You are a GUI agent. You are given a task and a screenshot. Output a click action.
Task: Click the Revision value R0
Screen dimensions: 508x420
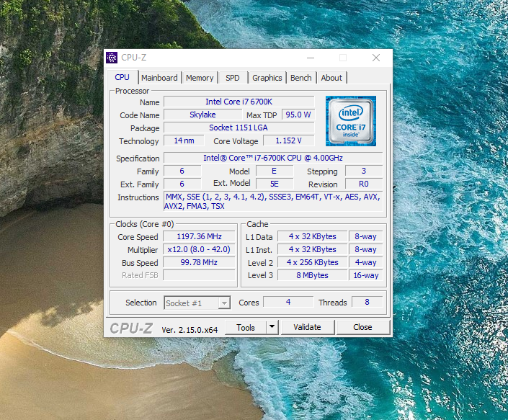364,184
